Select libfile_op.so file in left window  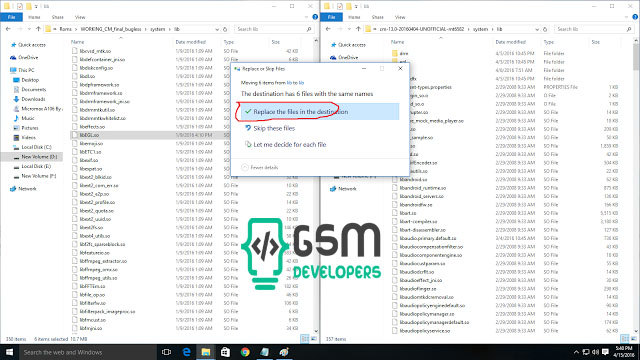pyautogui.click(x=92, y=295)
